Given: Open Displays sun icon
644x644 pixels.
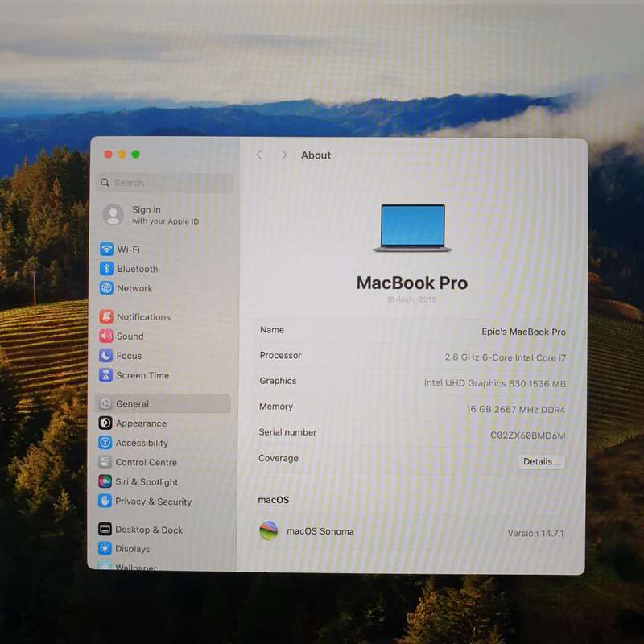Looking at the screenshot, I should pyautogui.click(x=105, y=548).
